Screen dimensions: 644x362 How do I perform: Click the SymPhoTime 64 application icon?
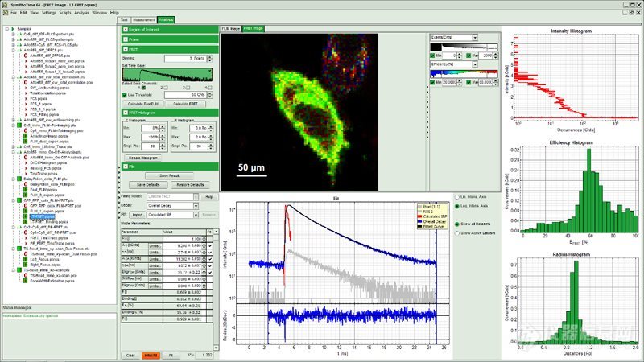5,5
